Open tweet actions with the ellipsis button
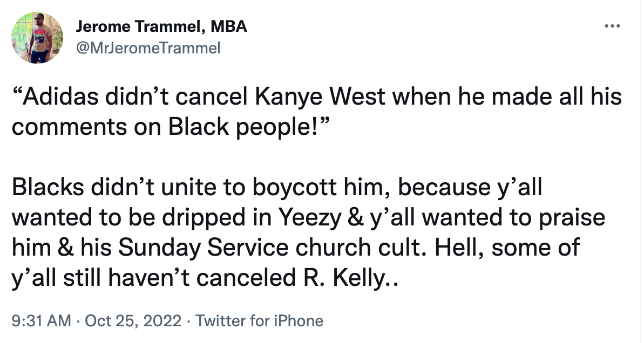This screenshot has width=644, height=343. click(613, 25)
